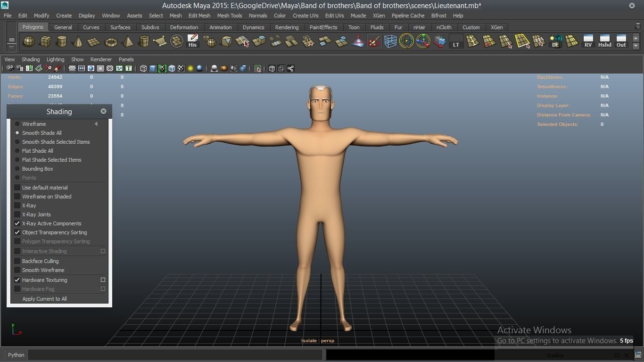Open the panel Lighting menu
644x362 pixels.
click(55, 59)
